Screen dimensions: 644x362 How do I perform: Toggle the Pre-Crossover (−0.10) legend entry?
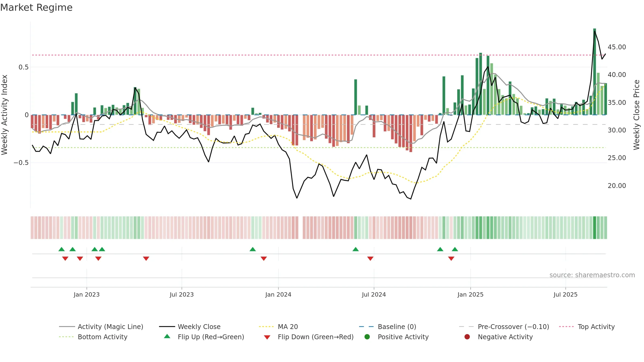click(x=504, y=327)
